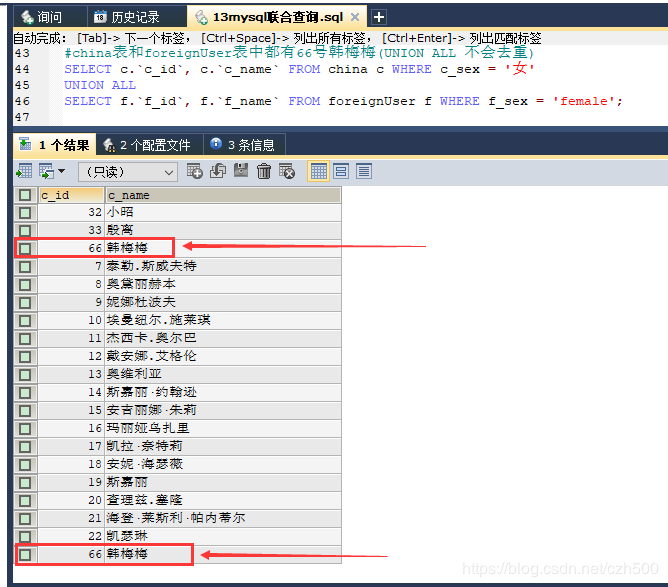Image resolution: width=668 pixels, height=587 pixels.
Task: Click the duplicate row icon
Action: (x=218, y=171)
